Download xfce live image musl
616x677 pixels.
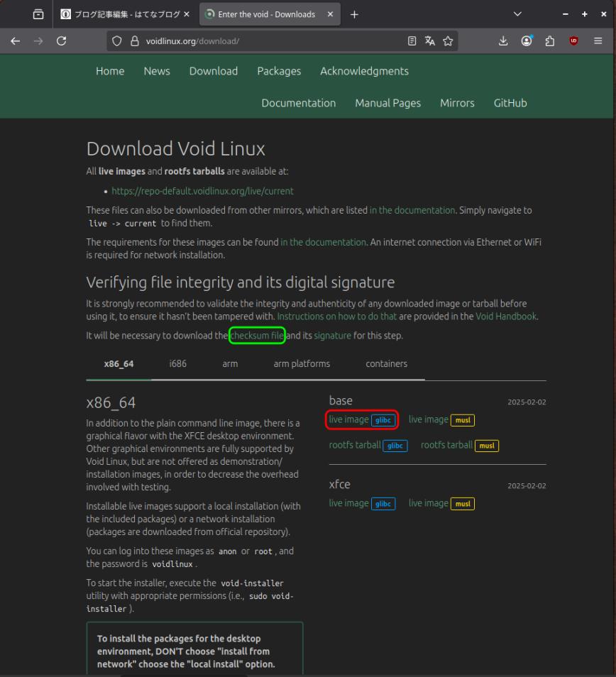point(441,503)
